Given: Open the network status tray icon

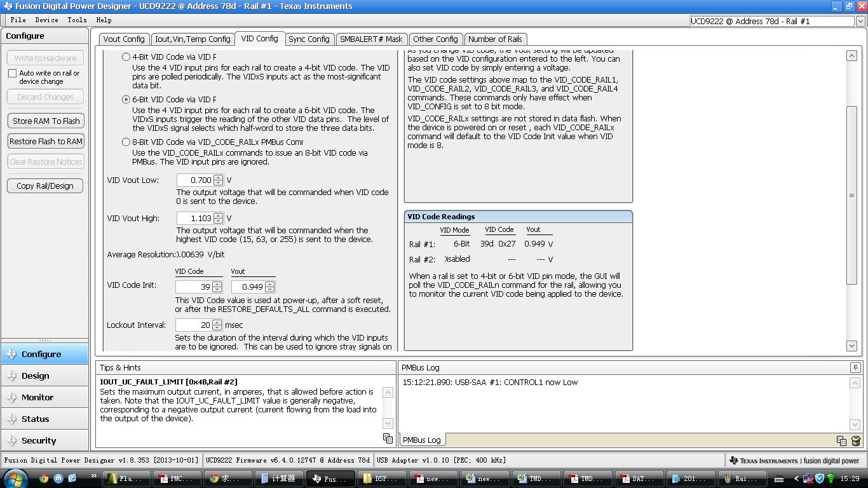Looking at the screenshot, I should pyautogui.click(x=808, y=478).
